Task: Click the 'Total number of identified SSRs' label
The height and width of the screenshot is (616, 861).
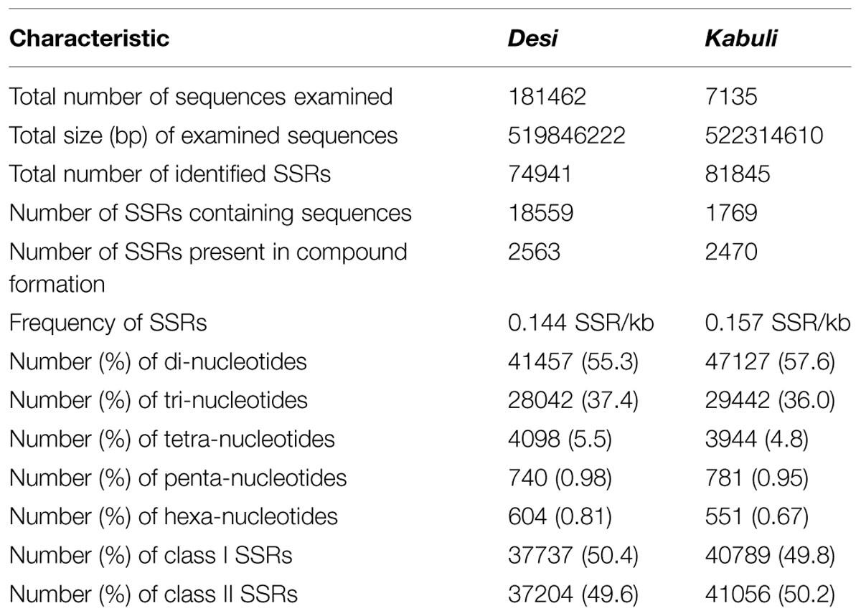Action: click(170, 174)
